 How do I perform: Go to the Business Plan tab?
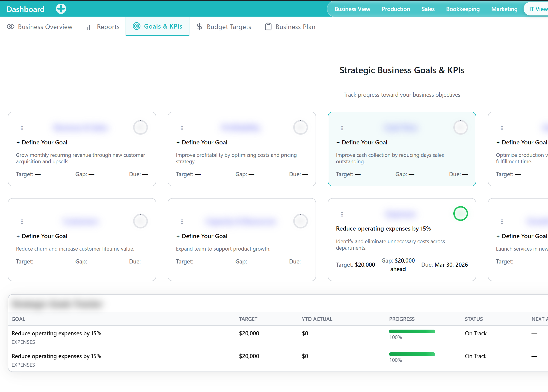pos(290,26)
